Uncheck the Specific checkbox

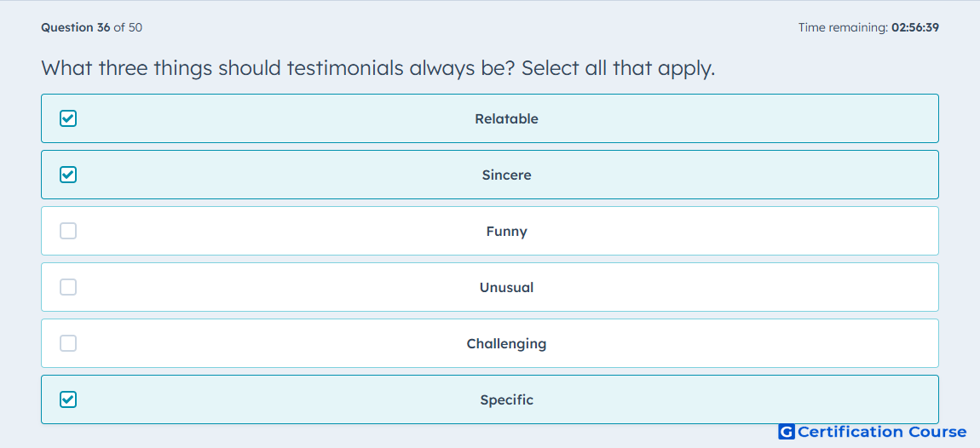click(68, 399)
